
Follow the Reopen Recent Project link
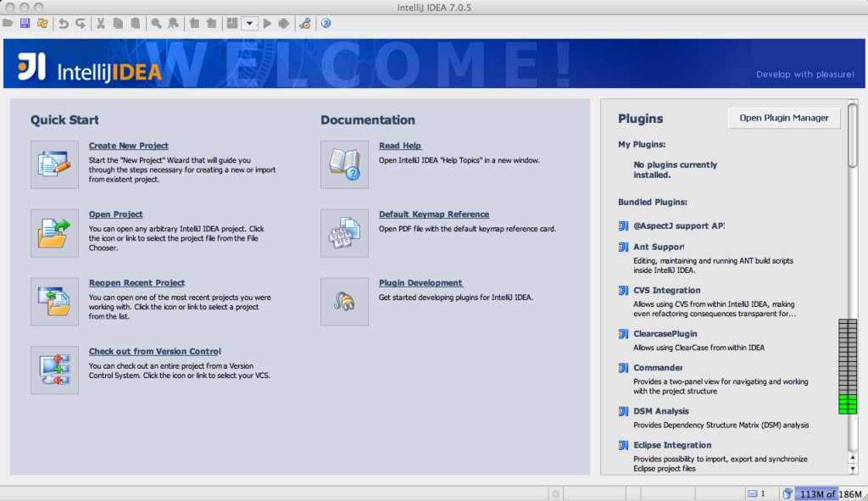[x=136, y=283]
